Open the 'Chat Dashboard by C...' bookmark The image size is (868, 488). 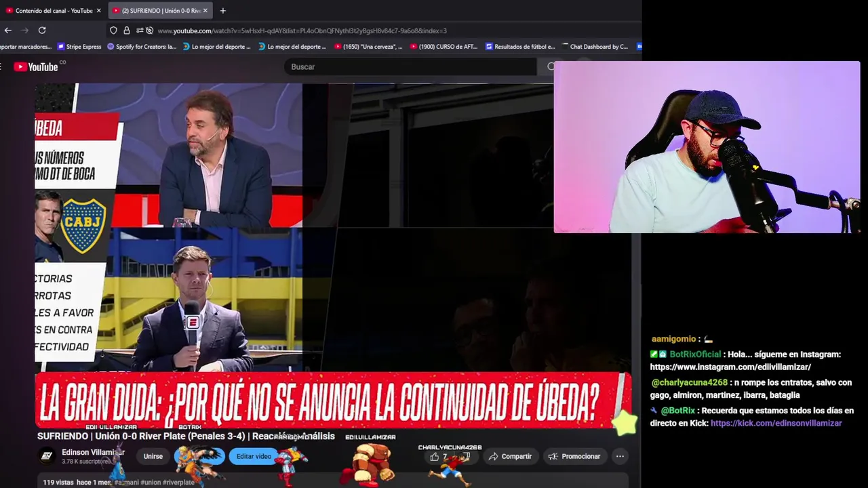tap(595, 47)
